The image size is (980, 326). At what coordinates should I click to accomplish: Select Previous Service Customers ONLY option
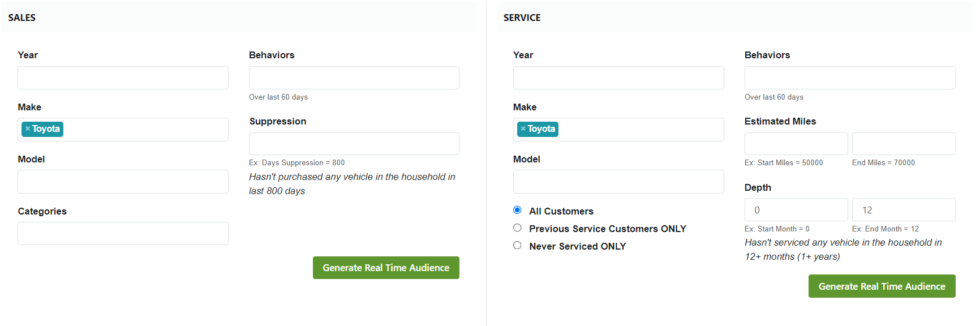(517, 228)
